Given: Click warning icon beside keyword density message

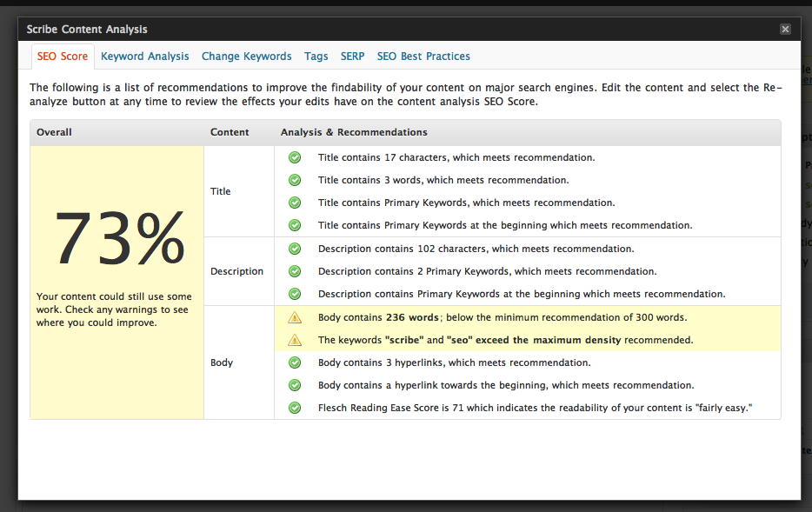Looking at the screenshot, I should (x=295, y=340).
